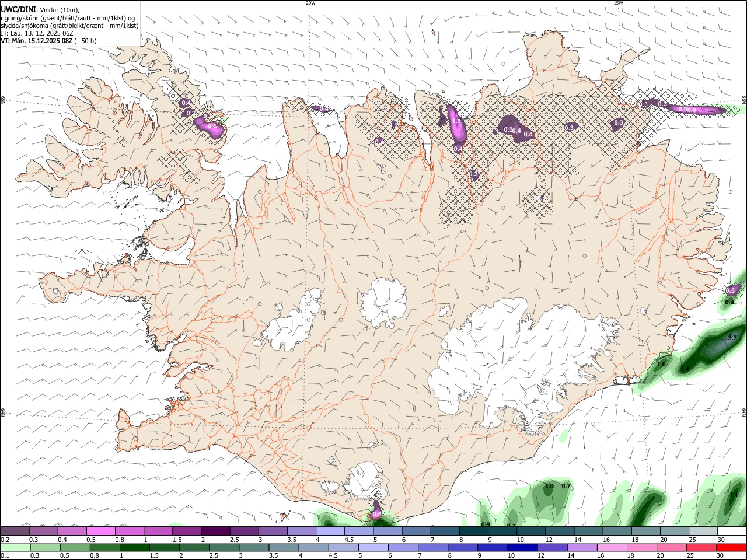Select the darkest mauve 0.2–0.3 snow swatch

pos(15,531)
